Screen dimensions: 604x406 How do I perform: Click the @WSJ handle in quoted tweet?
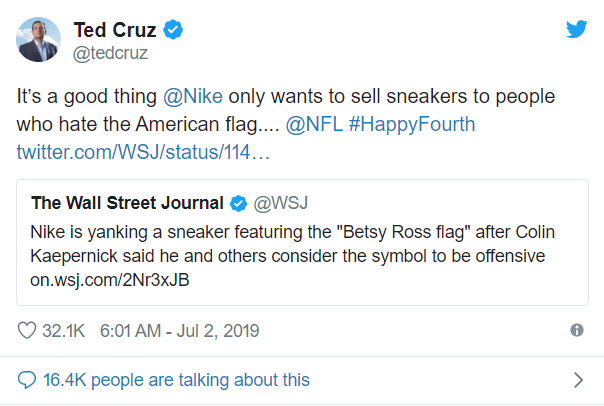[x=281, y=203]
